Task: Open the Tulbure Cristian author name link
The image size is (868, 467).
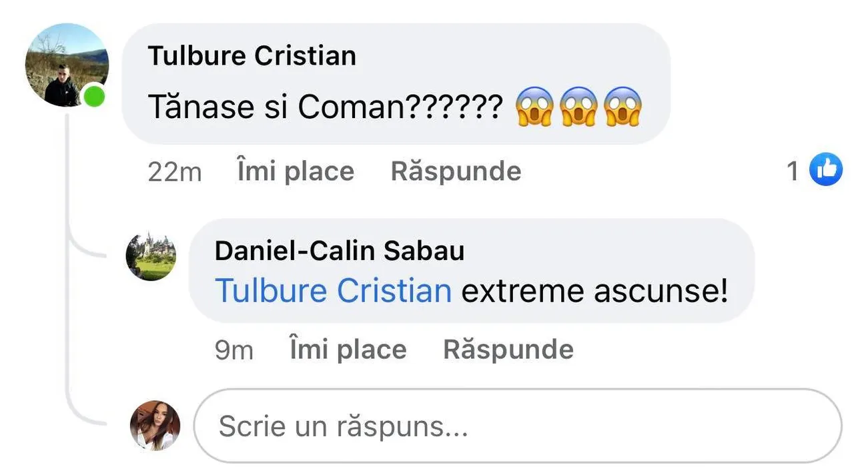Action: pyautogui.click(x=252, y=56)
